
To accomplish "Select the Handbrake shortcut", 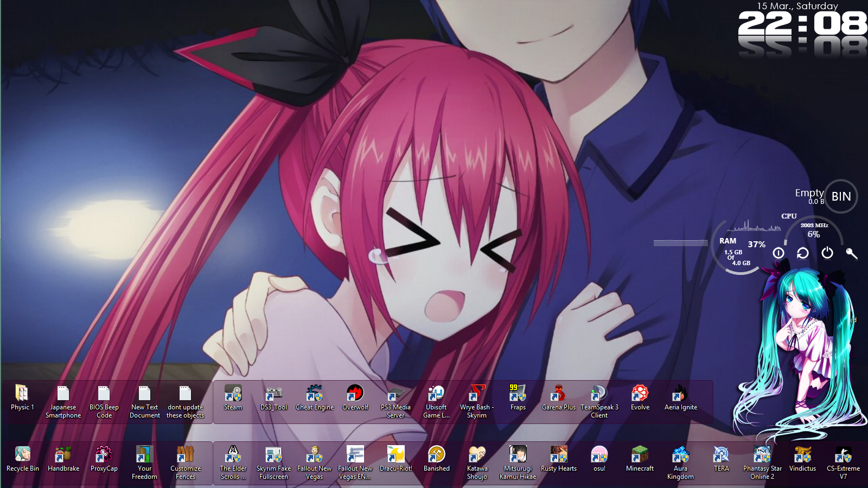I will tap(63, 459).
